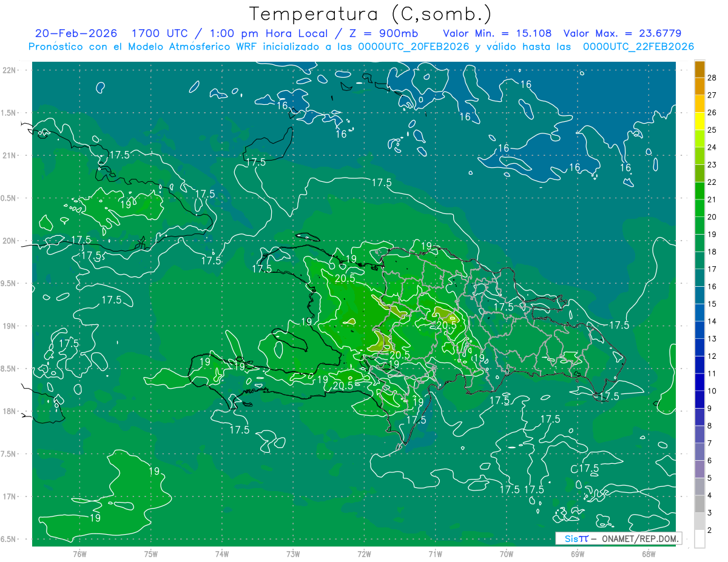
Task: Click the '70W' longitude axis label
Action: pos(507,554)
